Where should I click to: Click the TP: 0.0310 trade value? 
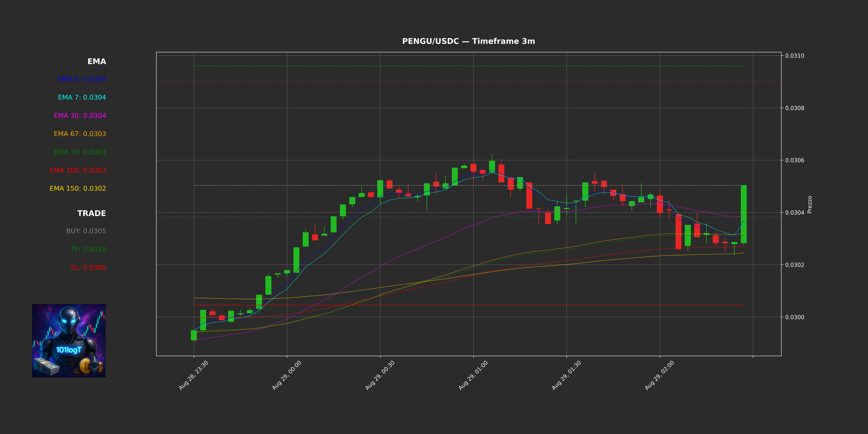click(88, 249)
